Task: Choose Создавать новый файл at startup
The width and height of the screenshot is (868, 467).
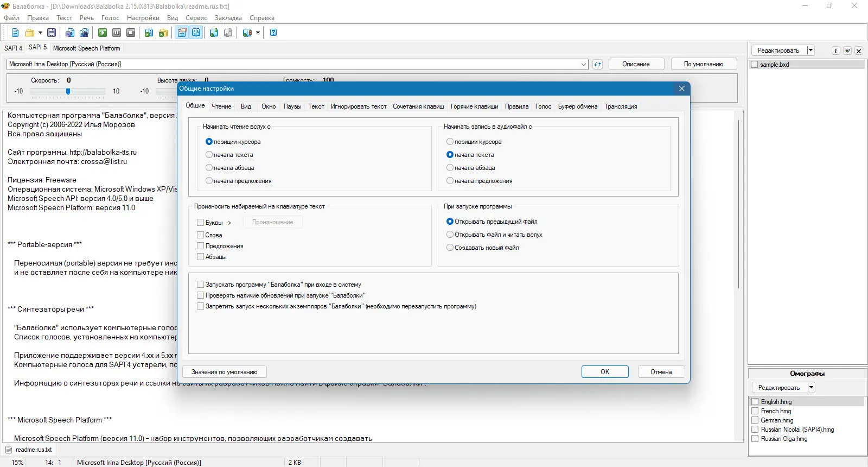Action: click(450, 248)
